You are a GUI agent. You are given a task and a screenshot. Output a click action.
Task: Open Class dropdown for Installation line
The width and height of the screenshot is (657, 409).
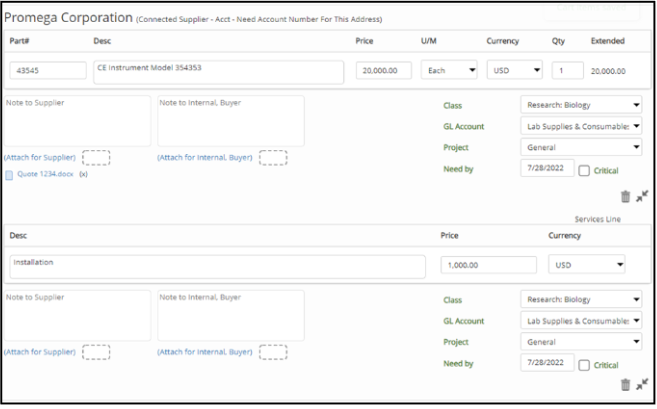click(x=581, y=299)
